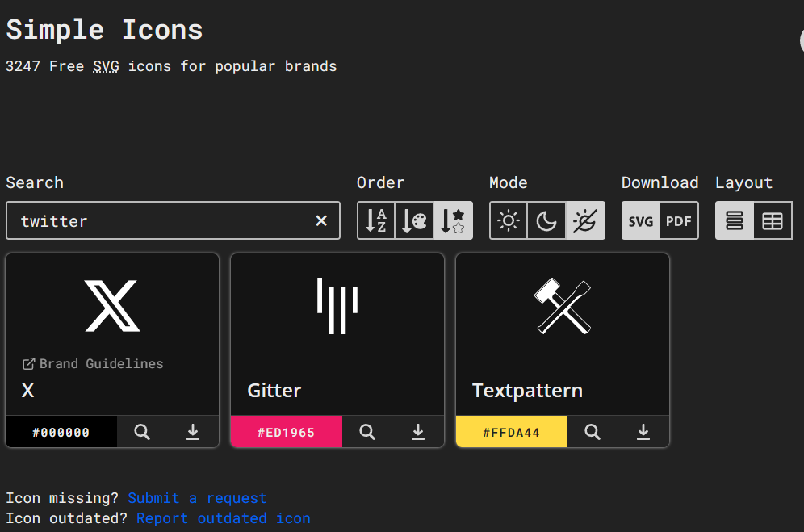804x532 pixels.
Task: Copy Textpattern color #FFDA44
Action: 511,432
